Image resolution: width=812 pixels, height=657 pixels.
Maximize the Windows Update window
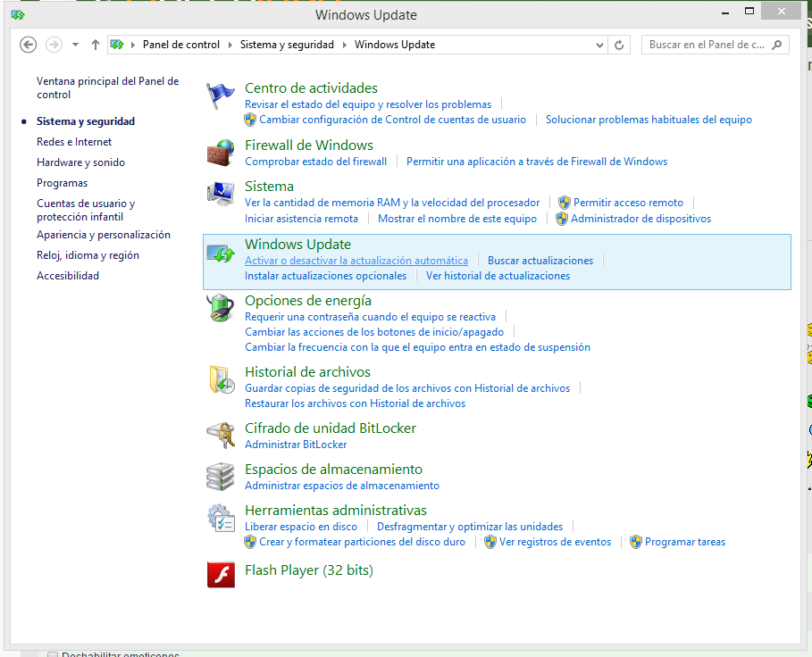click(749, 11)
